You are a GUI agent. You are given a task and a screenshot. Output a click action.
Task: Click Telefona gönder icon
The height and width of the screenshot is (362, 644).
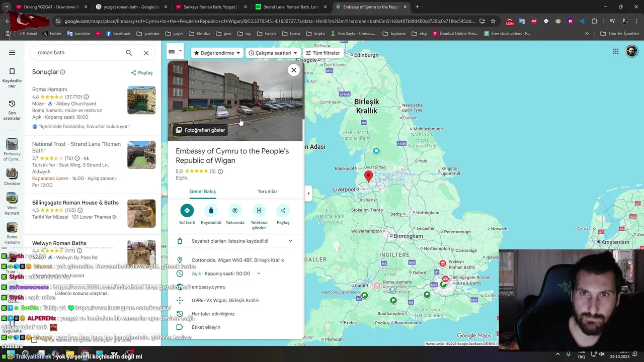259,211
